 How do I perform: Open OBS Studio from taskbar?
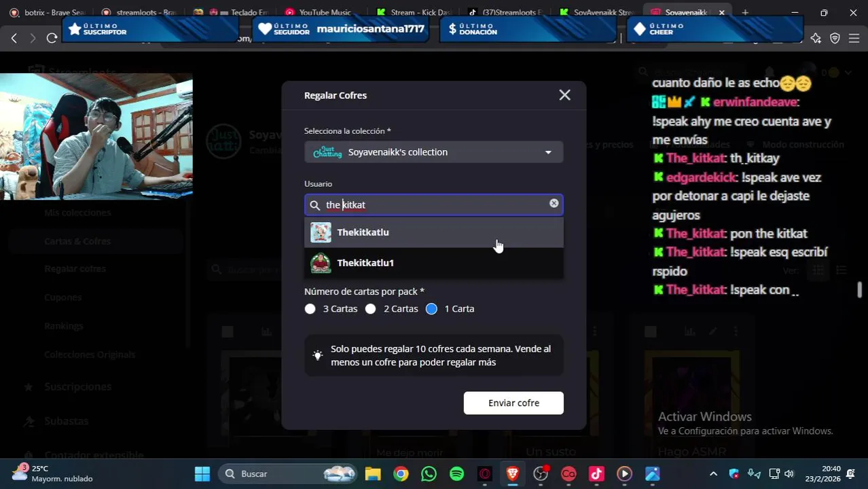541,473
